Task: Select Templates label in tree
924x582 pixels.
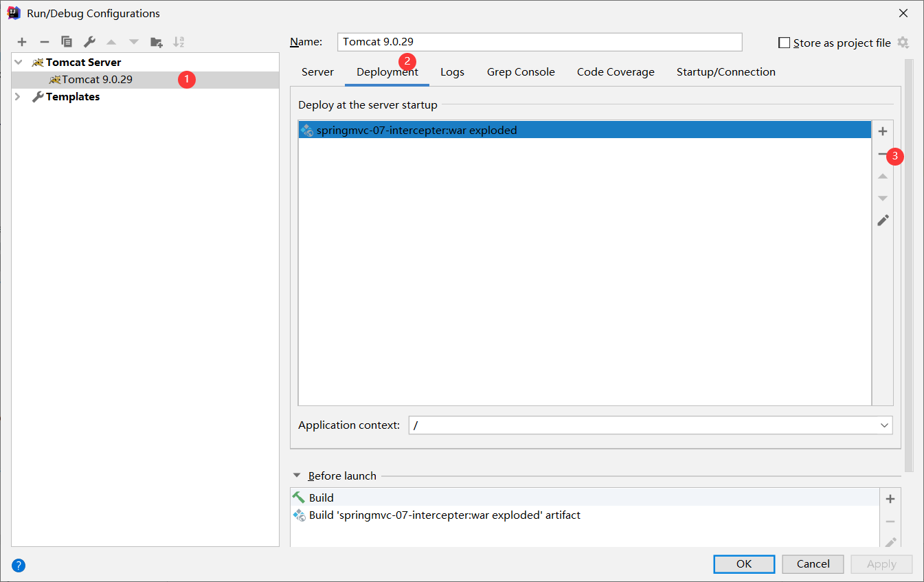Action: [73, 97]
